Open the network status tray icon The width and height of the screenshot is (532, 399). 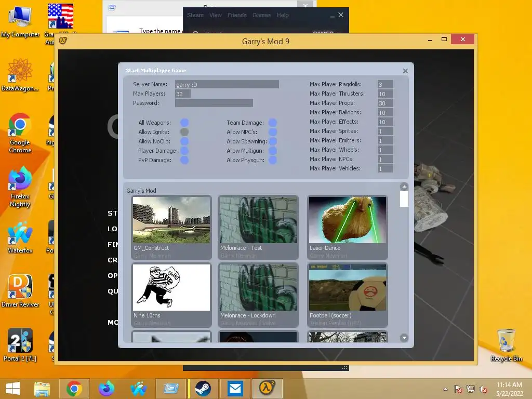(470, 389)
